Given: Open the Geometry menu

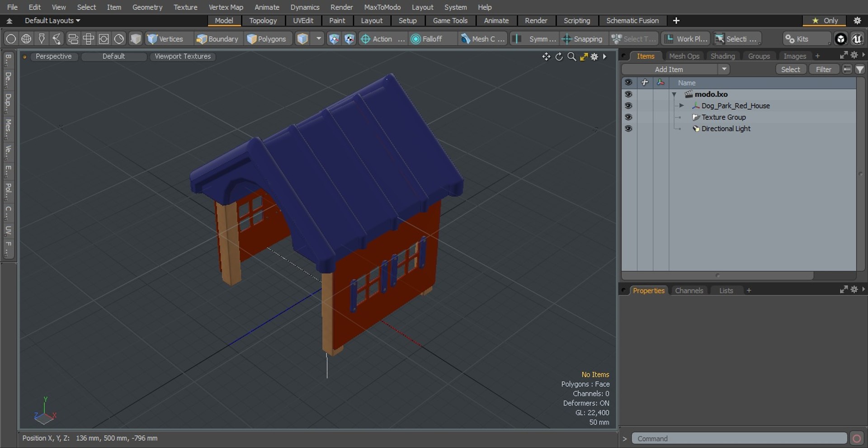Looking at the screenshot, I should [x=147, y=7].
